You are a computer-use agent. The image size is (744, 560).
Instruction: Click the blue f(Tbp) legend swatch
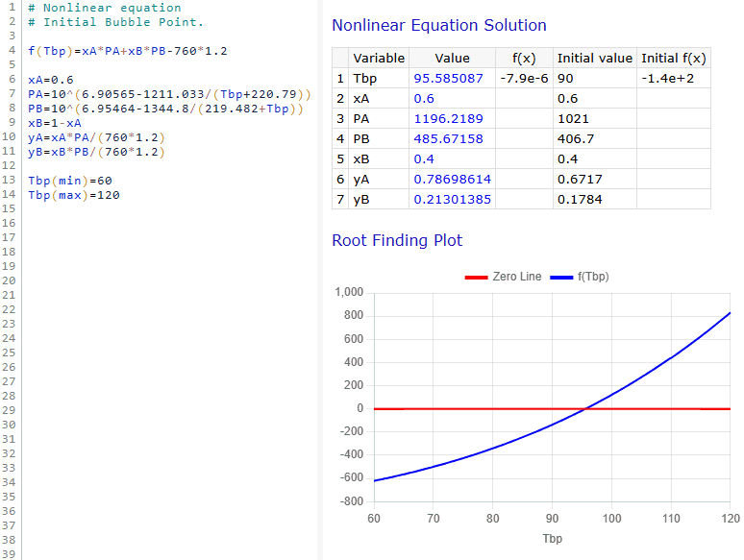coord(560,277)
